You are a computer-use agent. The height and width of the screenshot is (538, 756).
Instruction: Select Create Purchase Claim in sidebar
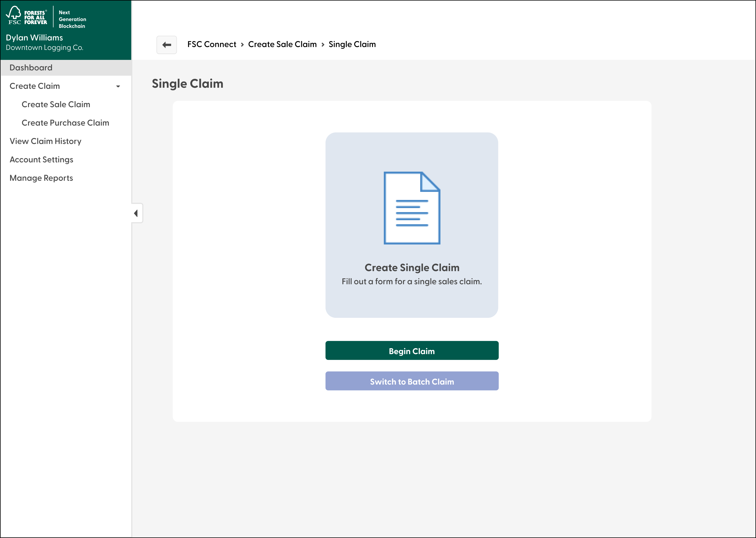pyautogui.click(x=65, y=123)
